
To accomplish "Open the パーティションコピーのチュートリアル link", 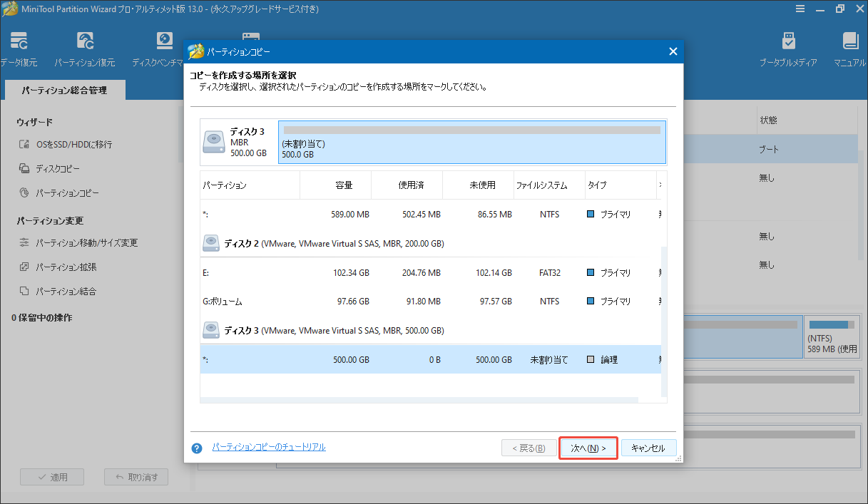I will pos(268,447).
